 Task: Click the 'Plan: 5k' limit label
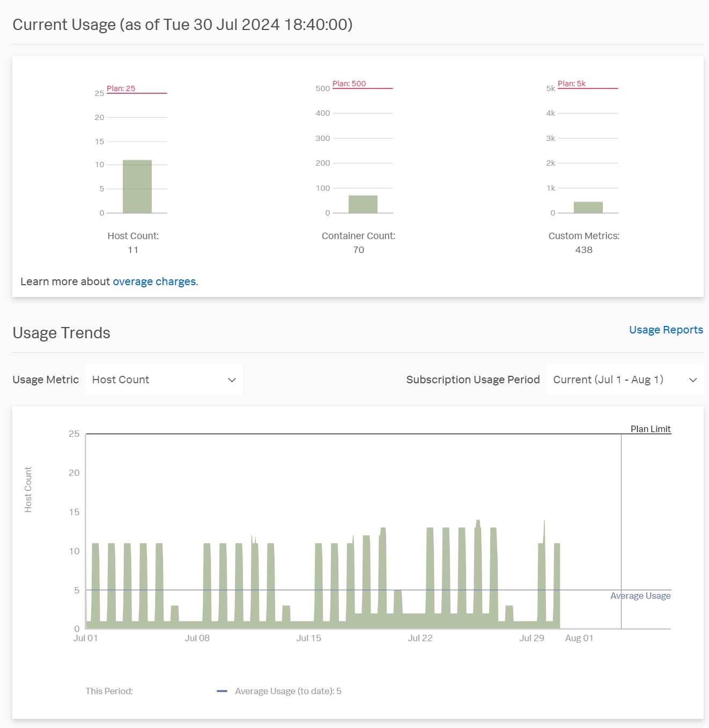point(572,84)
